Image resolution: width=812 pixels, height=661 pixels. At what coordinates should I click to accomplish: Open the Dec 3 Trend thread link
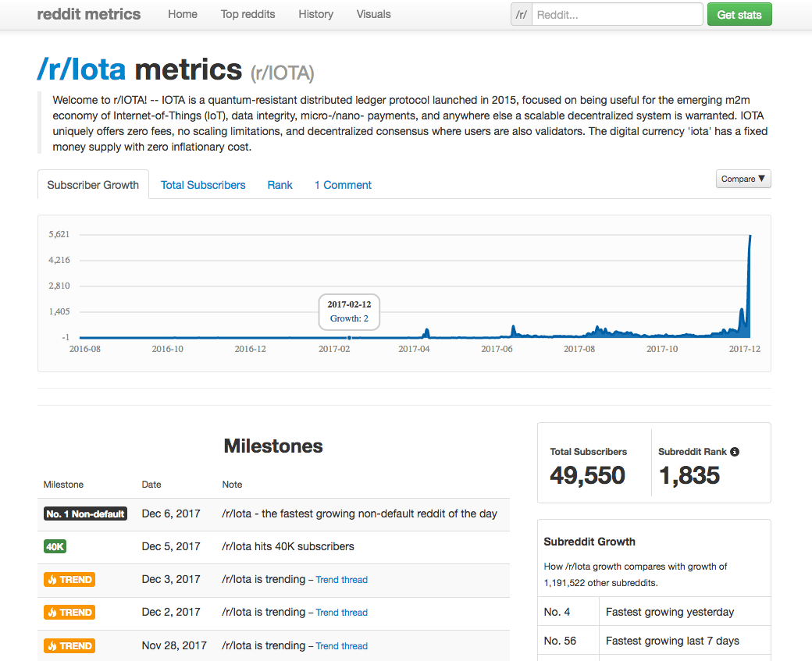pyautogui.click(x=341, y=579)
